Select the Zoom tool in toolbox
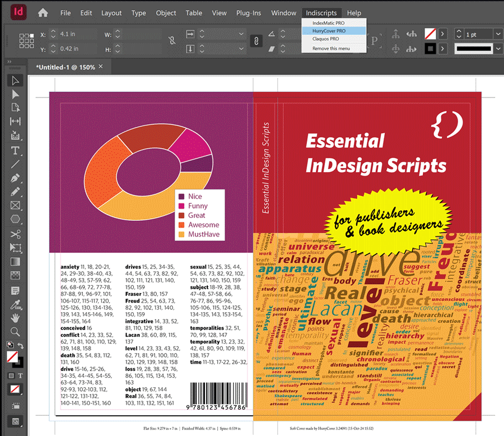 point(15,332)
